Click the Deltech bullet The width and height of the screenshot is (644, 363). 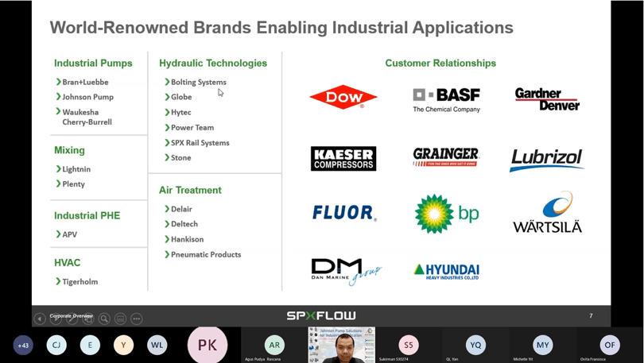pyautogui.click(x=181, y=224)
